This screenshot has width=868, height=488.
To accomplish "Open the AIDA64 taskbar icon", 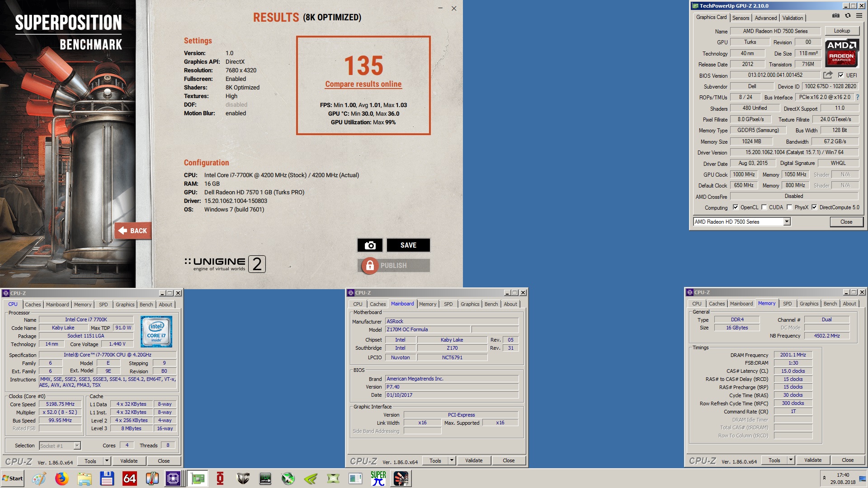I will point(129,479).
